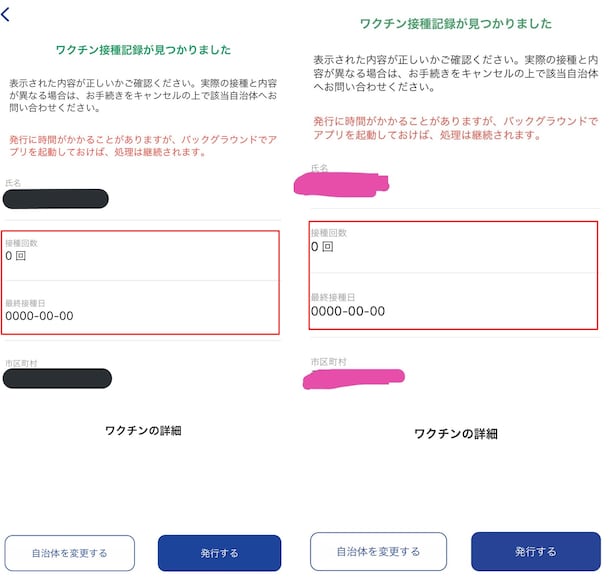Click left screen's 0000-00-00 last vaccination date

pos(40,316)
